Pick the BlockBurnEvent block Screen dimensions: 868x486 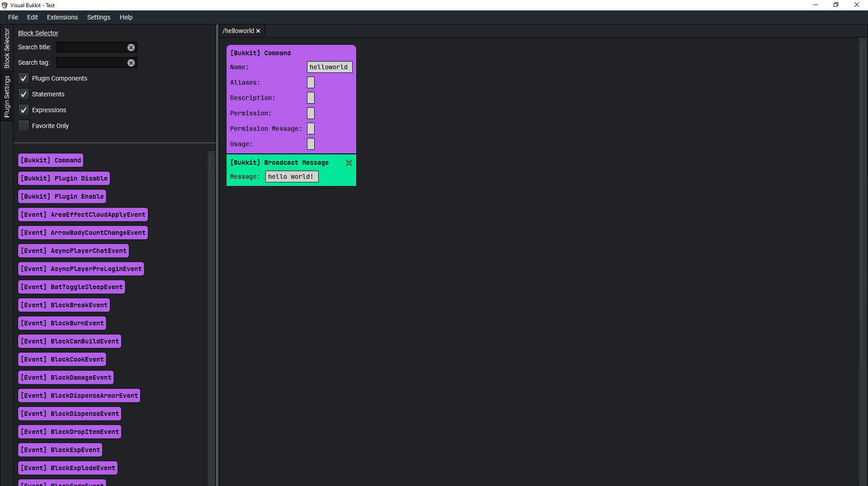coord(62,324)
